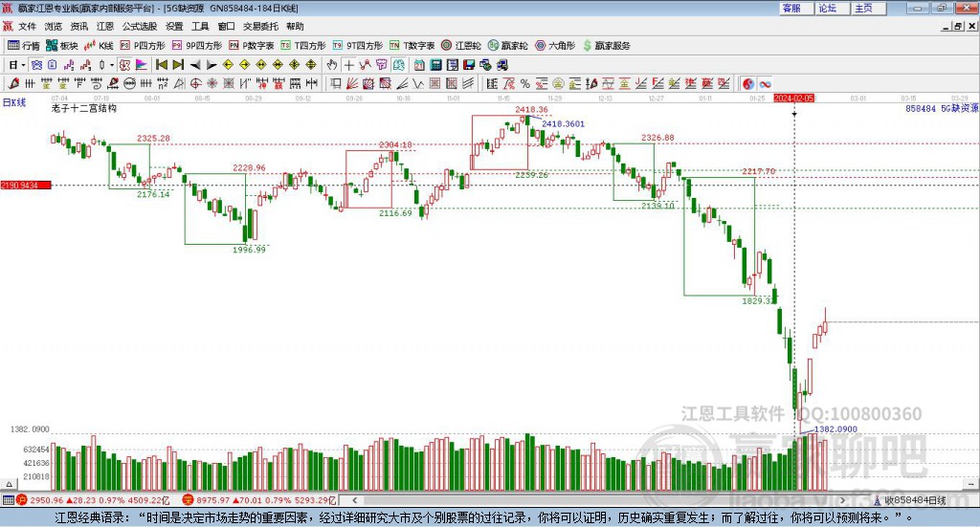Open the 帮助 menu
Image resolution: width=980 pixels, height=527 pixels.
click(295, 26)
